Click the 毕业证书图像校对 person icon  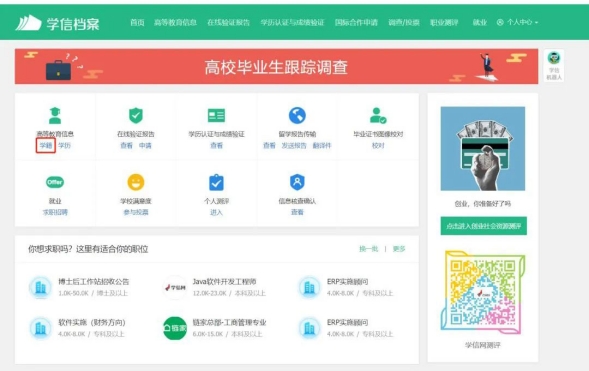click(x=378, y=115)
